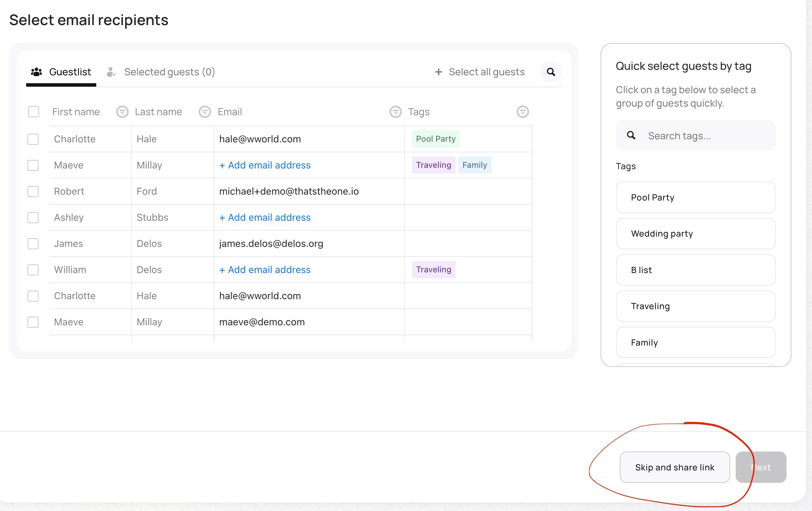Click Skip and share link button

674,467
